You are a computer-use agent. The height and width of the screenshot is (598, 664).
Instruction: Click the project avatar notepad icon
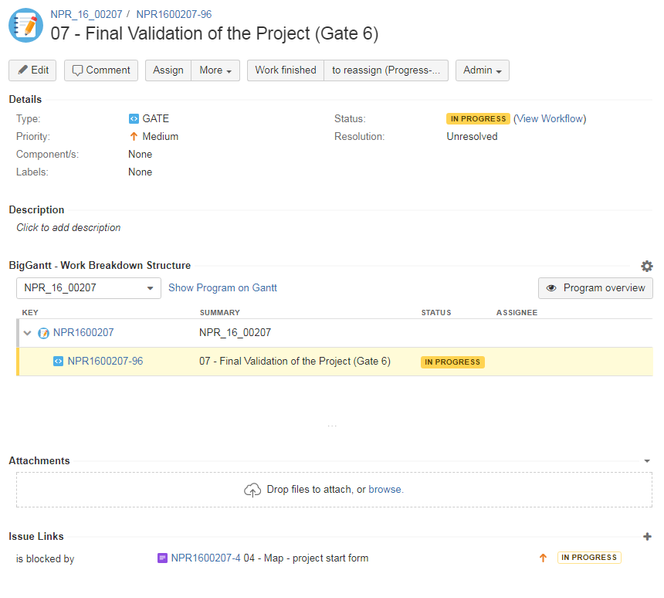[26, 25]
